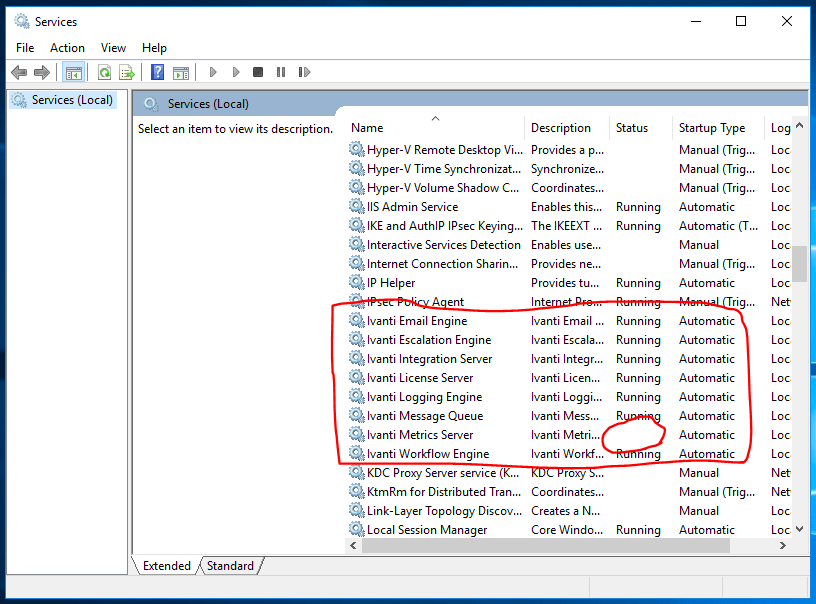Click the Export List toolbar icon

pos(127,72)
